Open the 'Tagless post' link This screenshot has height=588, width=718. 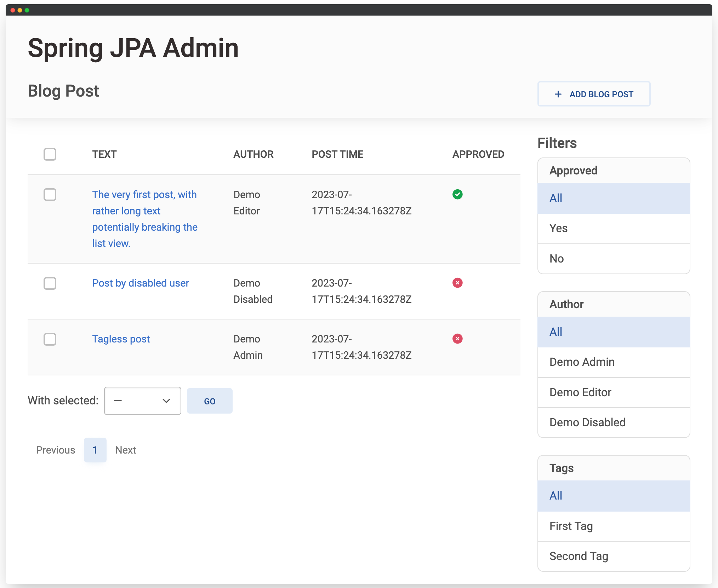[121, 339]
